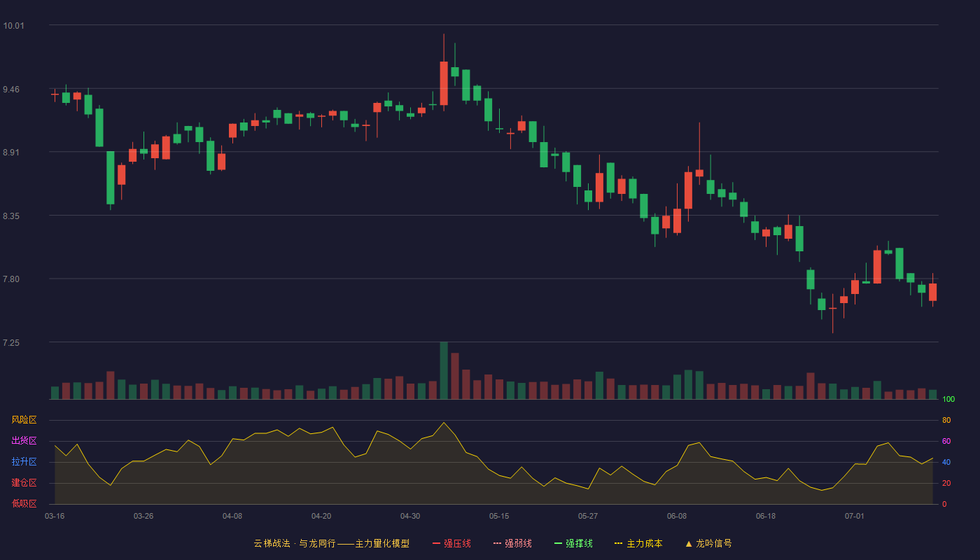
Task: Click the 出货区 zone label
Action: (24, 441)
